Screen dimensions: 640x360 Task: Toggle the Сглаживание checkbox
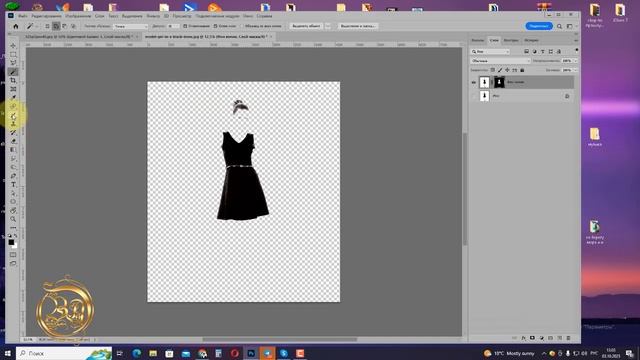point(185,26)
